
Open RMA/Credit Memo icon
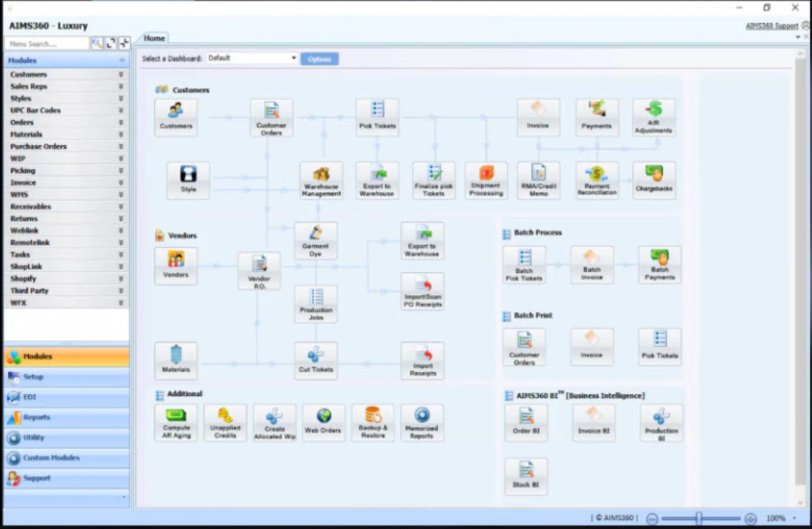click(539, 180)
